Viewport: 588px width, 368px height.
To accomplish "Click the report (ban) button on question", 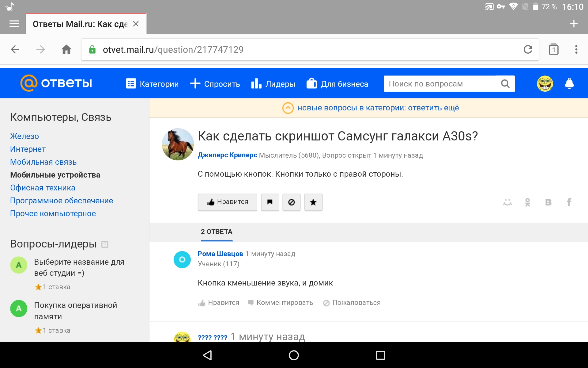I will point(291,202).
